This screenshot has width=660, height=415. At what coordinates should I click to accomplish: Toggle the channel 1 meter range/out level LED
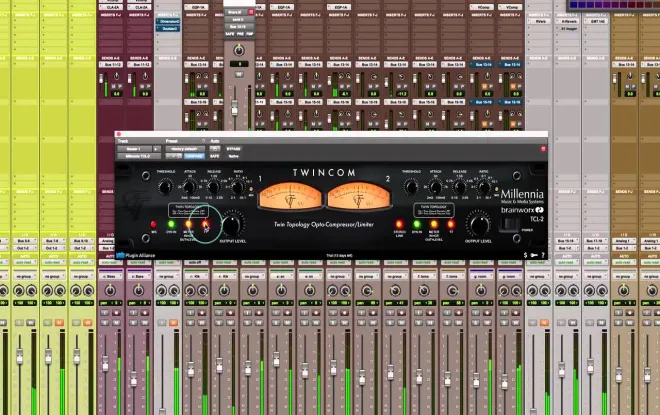click(x=188, y=224)
